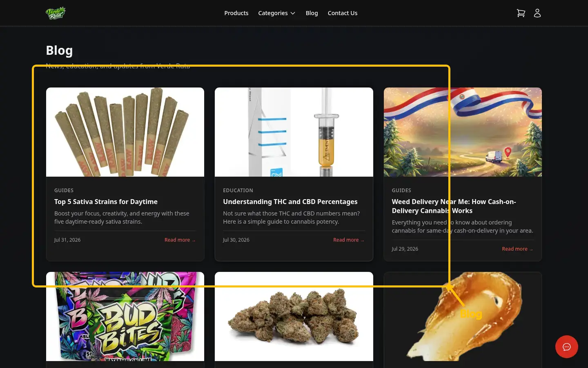588x368 pixels.
Task: Select the Jul 30, 2026 date
Action: click(236, 240)
